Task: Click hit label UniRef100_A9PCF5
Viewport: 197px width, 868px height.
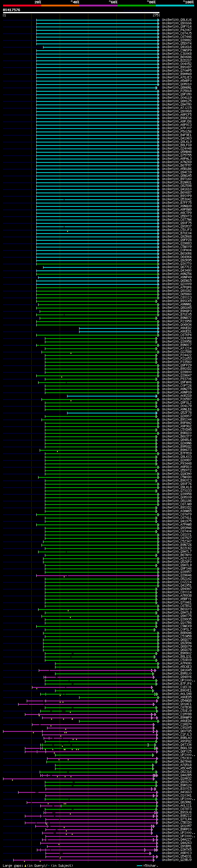Action: pos(177,115)
